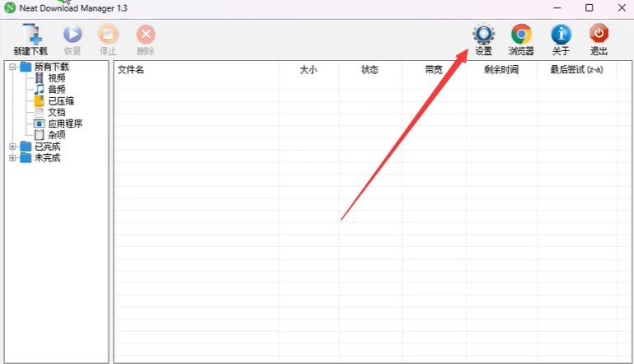Select 文档 category label
634x364 pixels.
(57, 112)
